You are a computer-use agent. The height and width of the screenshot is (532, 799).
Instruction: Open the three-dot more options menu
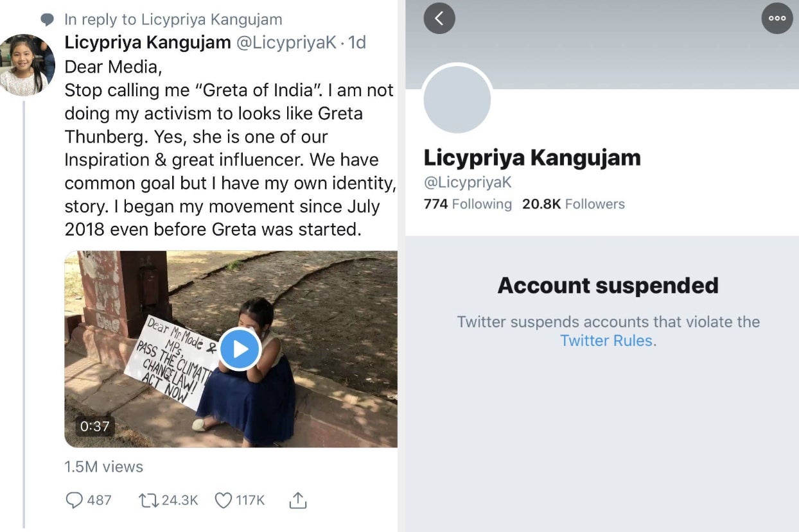(x=777, y=19)
